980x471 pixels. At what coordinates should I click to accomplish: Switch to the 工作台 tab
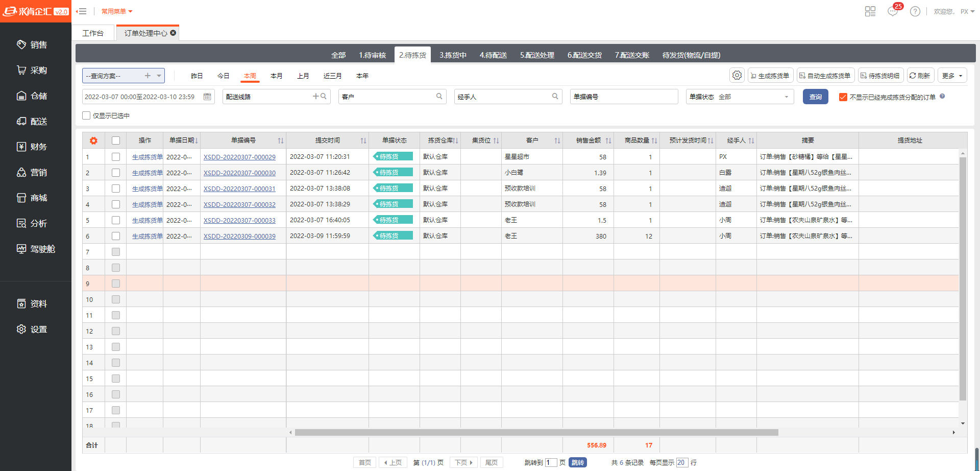93,33
